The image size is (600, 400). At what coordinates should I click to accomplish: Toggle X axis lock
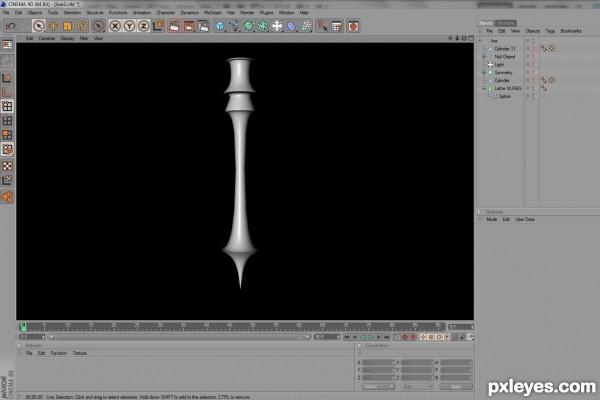(x=115, y=26)
